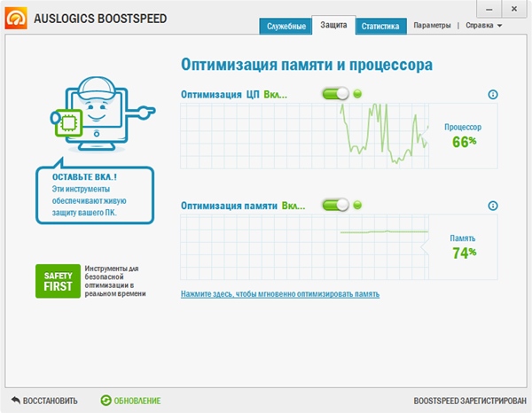Toggle the Оптимизация ЦП switch off
Viewport: 532px width, 413px height.
tap(335, 94)
